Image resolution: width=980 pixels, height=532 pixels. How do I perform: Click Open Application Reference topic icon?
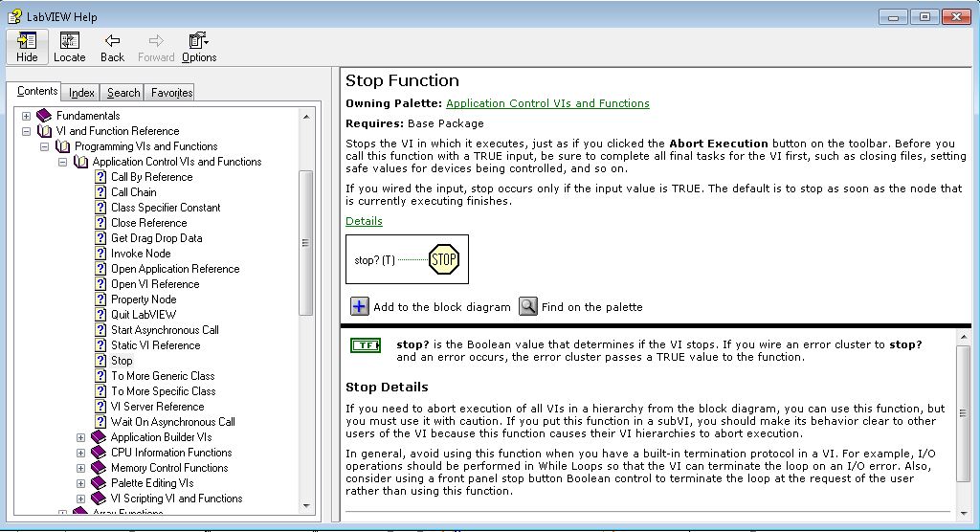(x=100, y=269)
